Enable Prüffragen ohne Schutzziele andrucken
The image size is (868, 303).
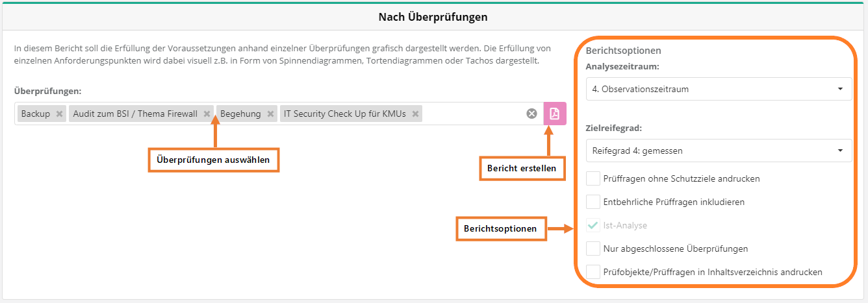tap(593, 178)
